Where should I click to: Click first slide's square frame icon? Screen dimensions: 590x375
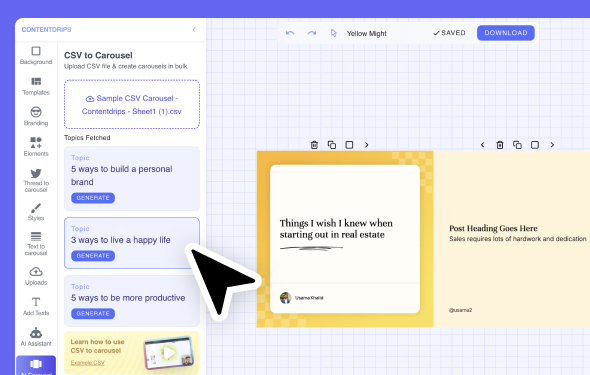click(349, 145)
